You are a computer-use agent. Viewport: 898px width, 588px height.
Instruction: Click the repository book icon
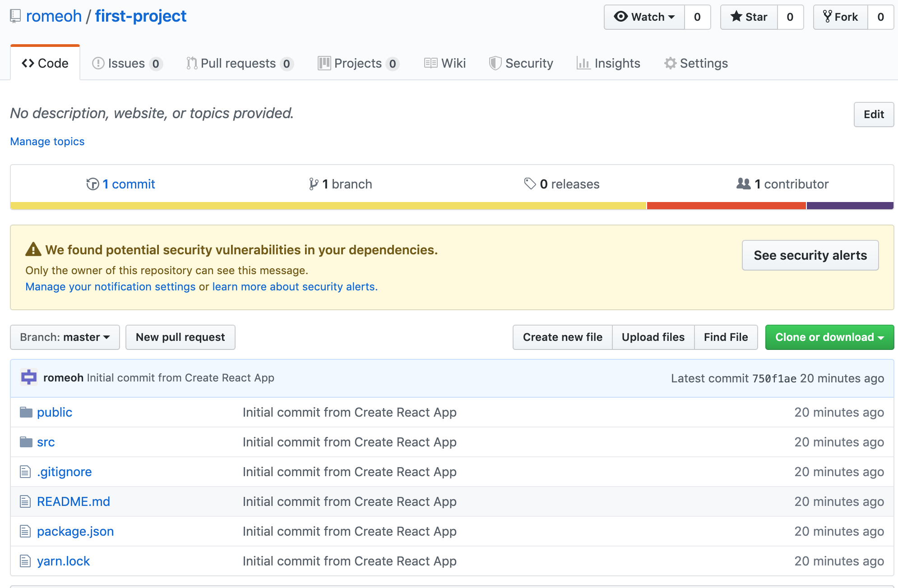coord(15,16)
